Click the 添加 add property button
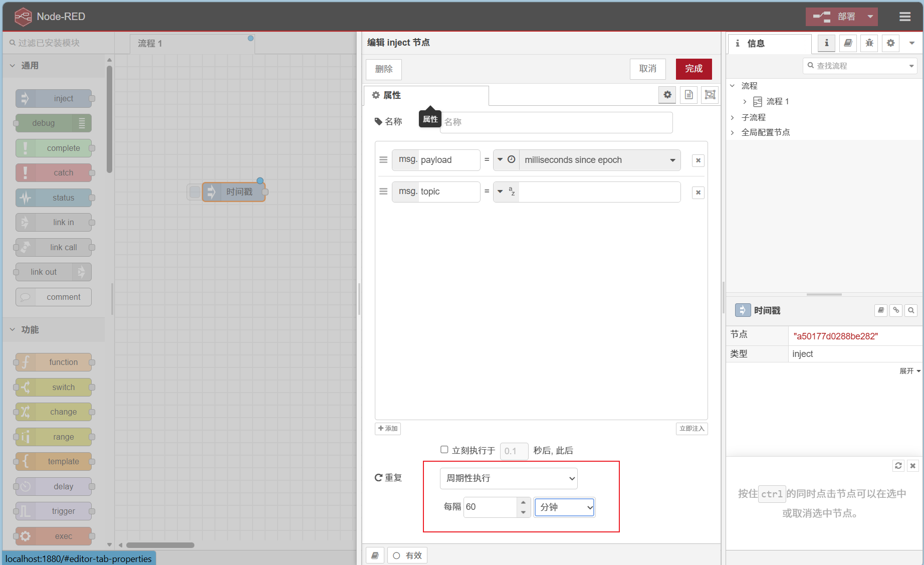 tap(388, 429)
